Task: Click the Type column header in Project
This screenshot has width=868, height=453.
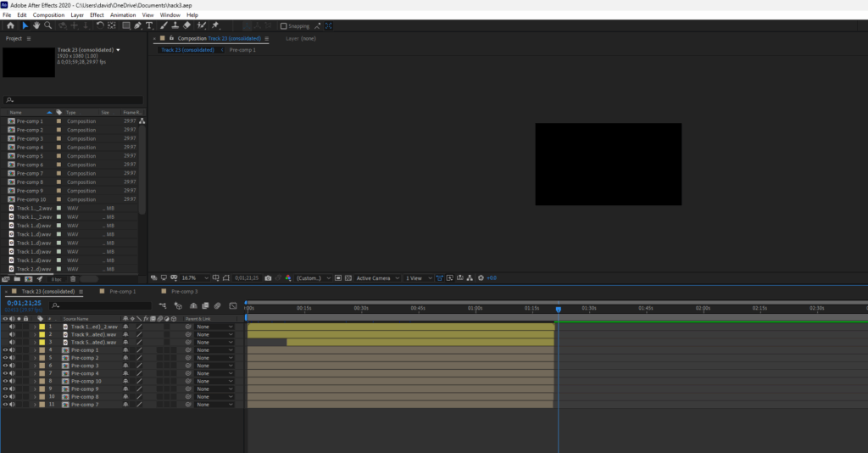Action: (71, 113)
